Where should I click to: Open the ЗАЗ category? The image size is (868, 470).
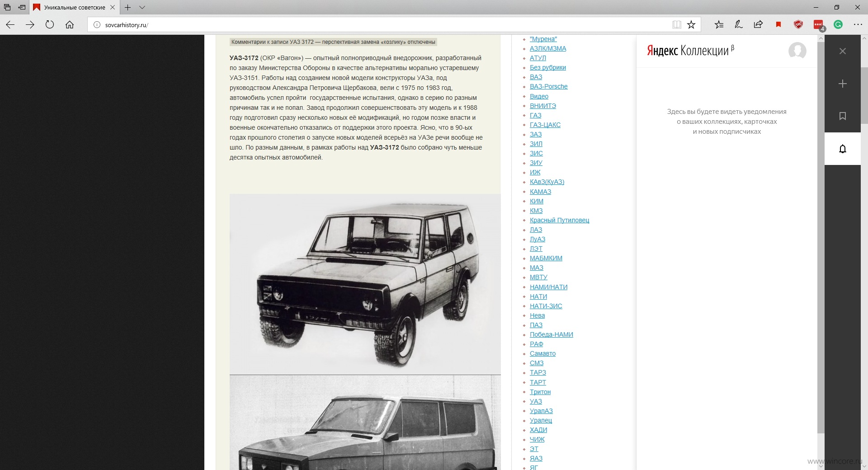536,134
